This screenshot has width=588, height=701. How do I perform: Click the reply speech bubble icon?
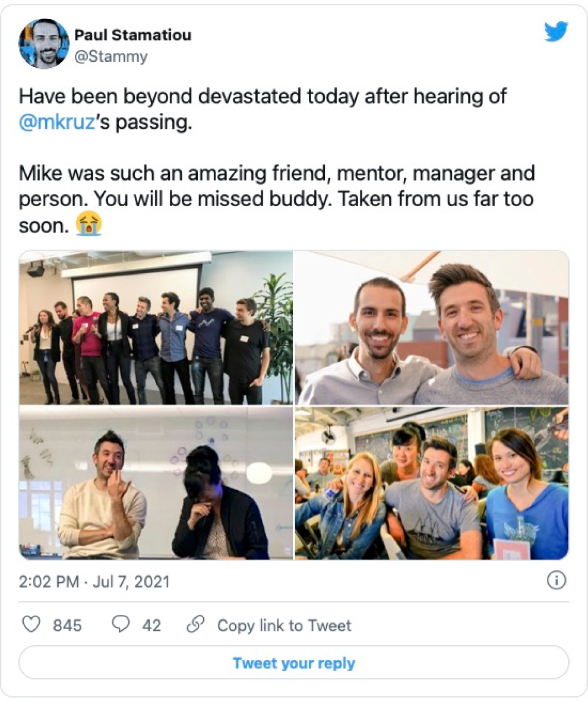click(x=121, y=625)
